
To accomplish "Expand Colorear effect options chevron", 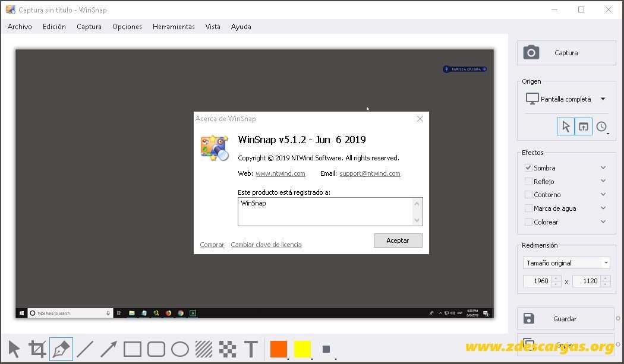I will pyautogui.click(x=603, y=221).
